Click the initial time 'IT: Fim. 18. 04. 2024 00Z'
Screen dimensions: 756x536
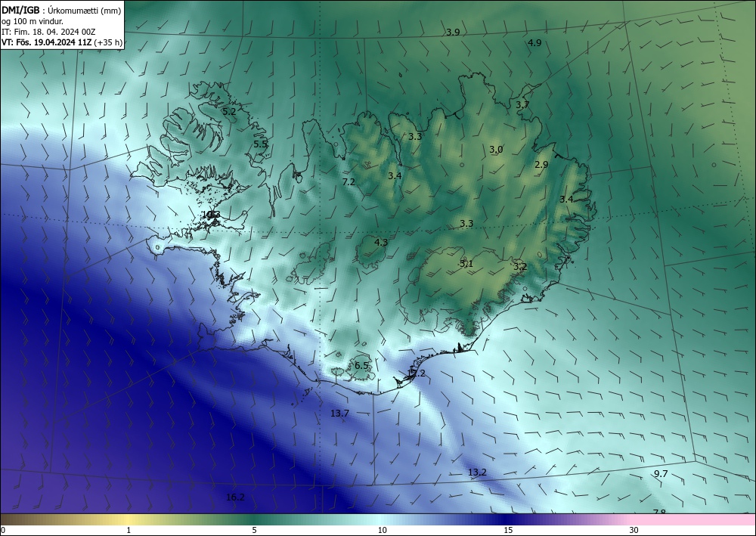(x=48, y=32)
